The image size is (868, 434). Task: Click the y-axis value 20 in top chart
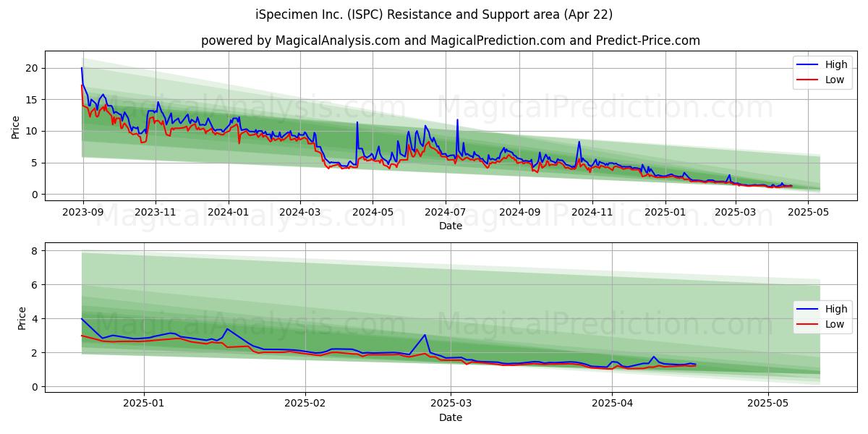click(32, 68)
